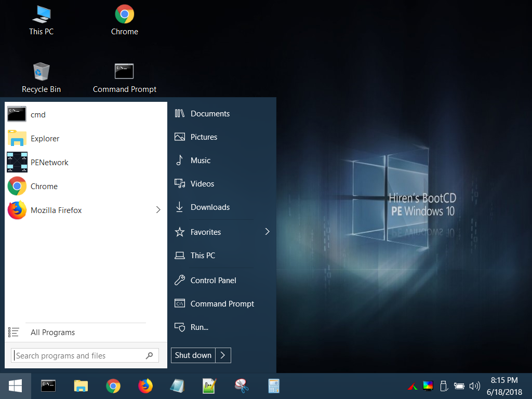Screen dimensions: 532x399
Task: Open PENetwork from start menu
Action: [x=86, y=162]
